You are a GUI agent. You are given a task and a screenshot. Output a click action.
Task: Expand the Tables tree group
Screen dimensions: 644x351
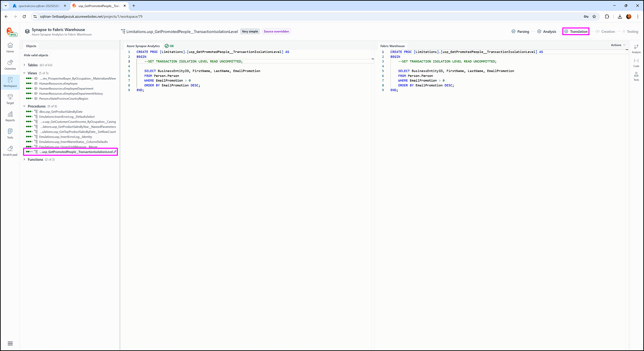click(24, 65)
